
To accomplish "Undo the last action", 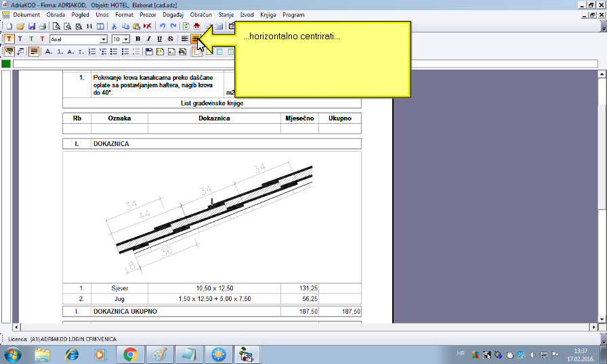I will tap(163, 26).
